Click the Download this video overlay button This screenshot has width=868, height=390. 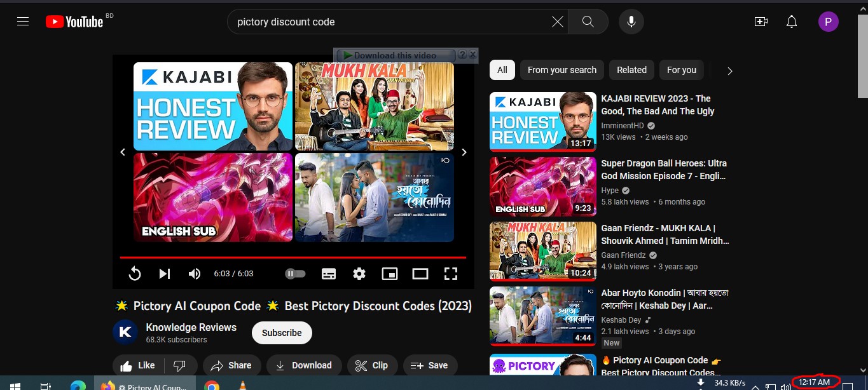pyautogui.click(x=396, y=55)
